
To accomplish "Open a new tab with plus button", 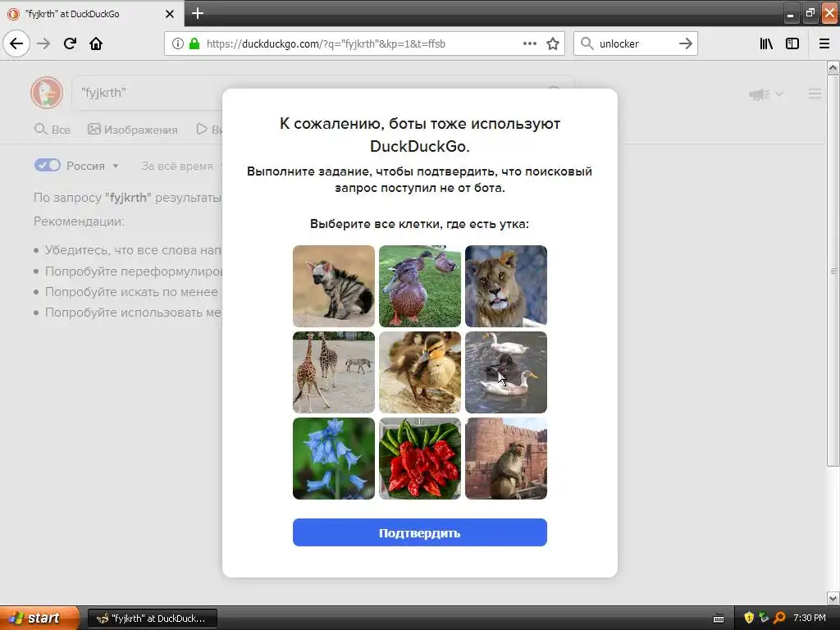I will 198,13.
